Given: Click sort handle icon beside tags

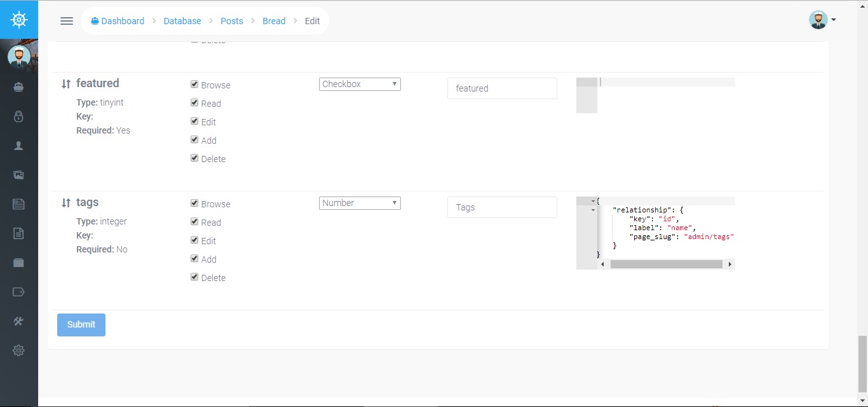Looking at the screenshot, I should [x=65, y=203].
